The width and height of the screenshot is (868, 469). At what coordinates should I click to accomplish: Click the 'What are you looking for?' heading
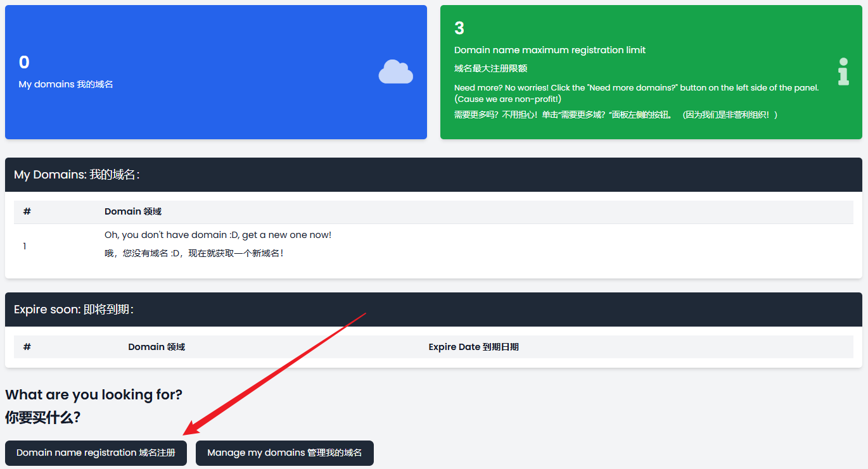point(94,394)
